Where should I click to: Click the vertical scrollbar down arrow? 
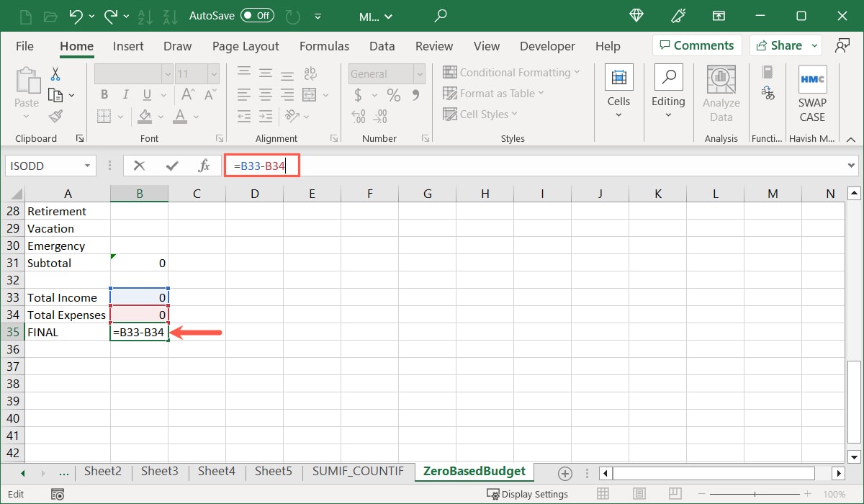click(854, 456)
